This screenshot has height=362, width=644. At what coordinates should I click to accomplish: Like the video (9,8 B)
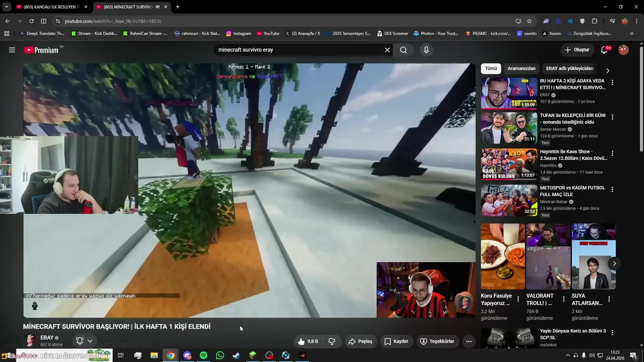coord(308,341)
